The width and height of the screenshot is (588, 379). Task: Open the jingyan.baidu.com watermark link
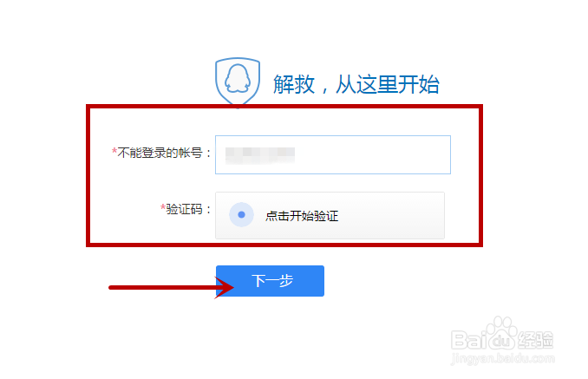[503, 358]
